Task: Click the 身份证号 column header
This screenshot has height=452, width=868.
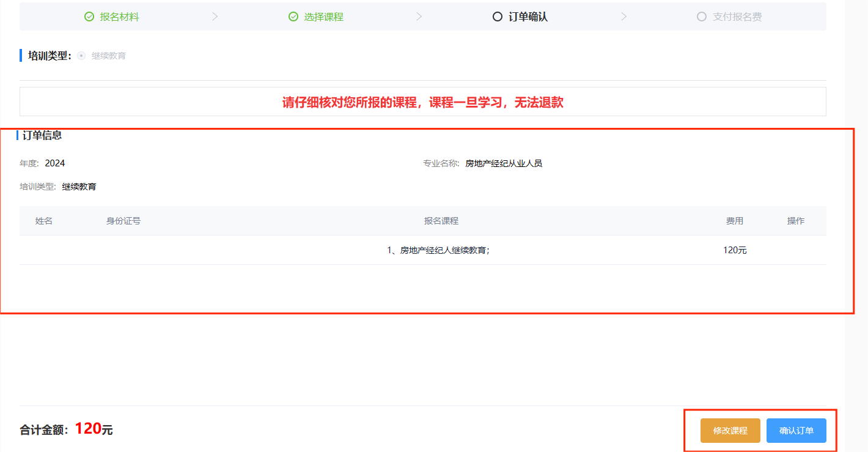Action: pos(123,221)
